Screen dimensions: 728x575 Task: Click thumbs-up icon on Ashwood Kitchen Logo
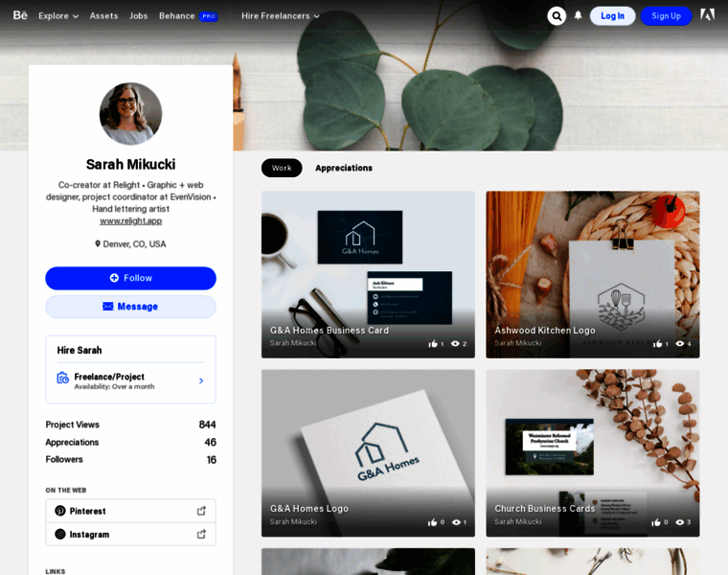tap(657, 344)
